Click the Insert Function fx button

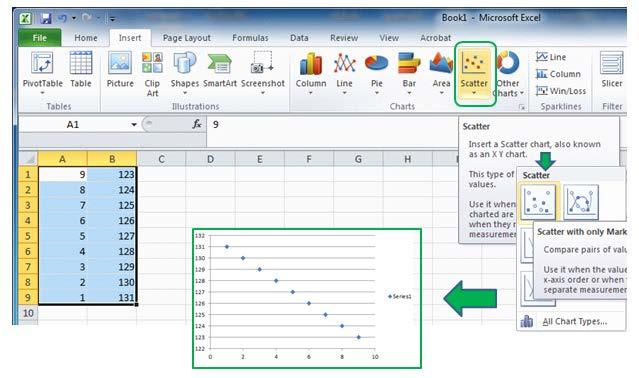pos(197,124)
